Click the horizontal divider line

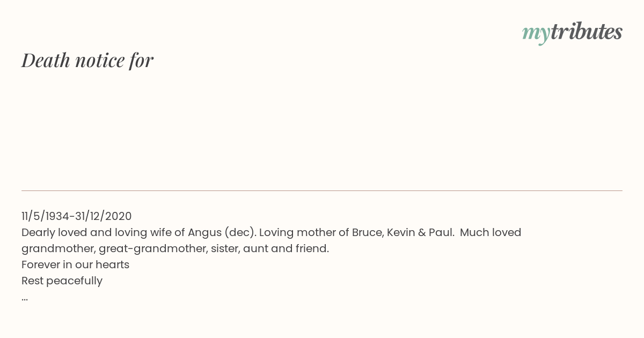(322, 190)
